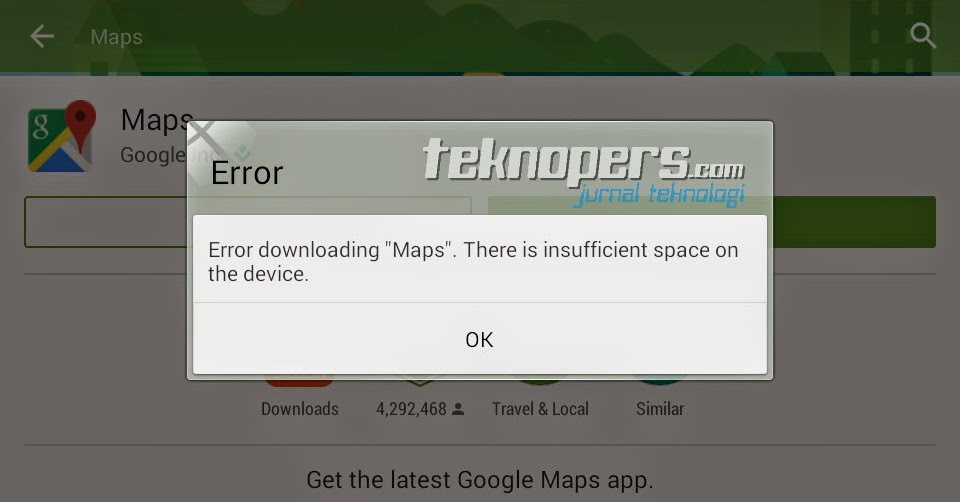Tap the green badge above 4,292,468
Image resolution: width=960 pixels, height=502 pixels.
coord(419,381)
